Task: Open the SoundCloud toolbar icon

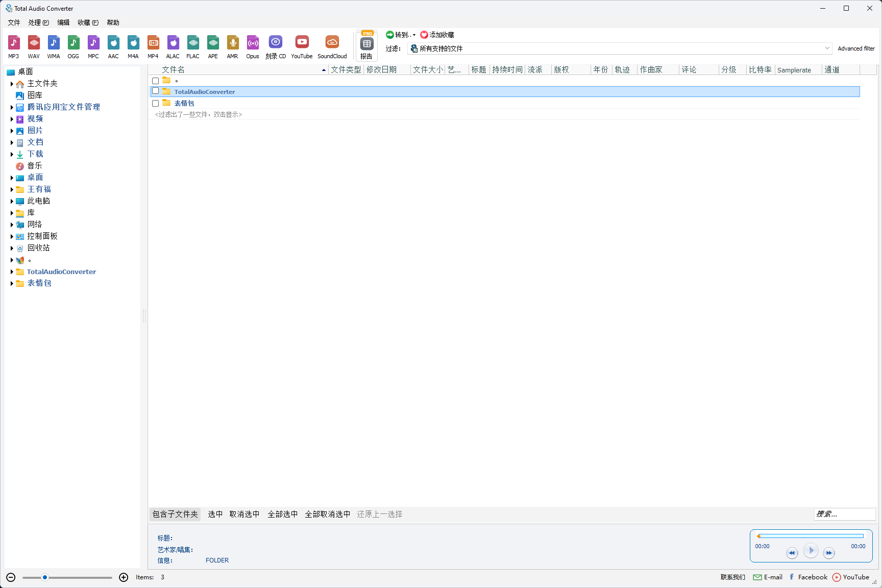Action: coord(332,47)
